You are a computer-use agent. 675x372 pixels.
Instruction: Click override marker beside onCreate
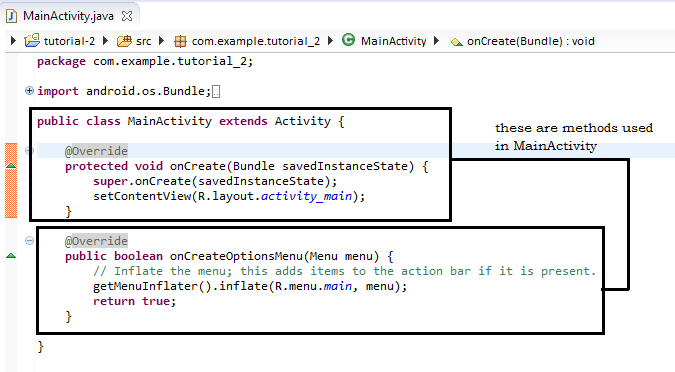tap(11, 165)
